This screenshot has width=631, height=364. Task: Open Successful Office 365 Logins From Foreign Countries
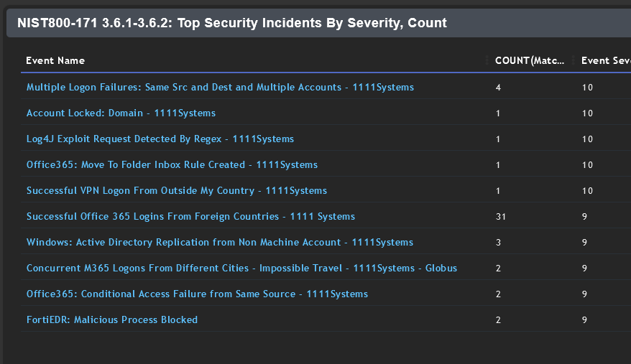pyautogui.click(x=190, y=217)
